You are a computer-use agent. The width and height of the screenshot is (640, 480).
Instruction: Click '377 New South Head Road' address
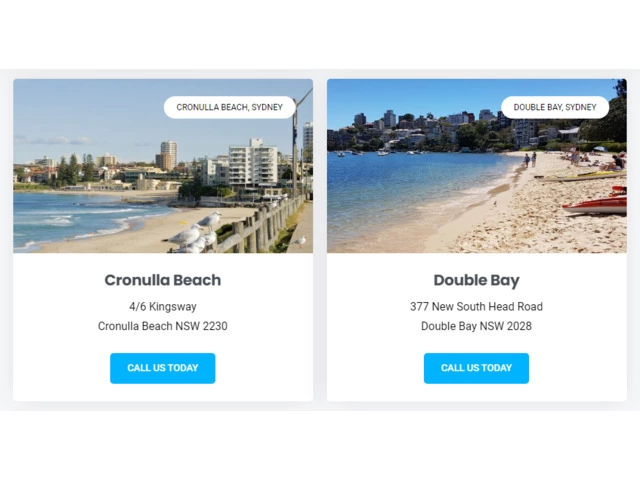476,307
